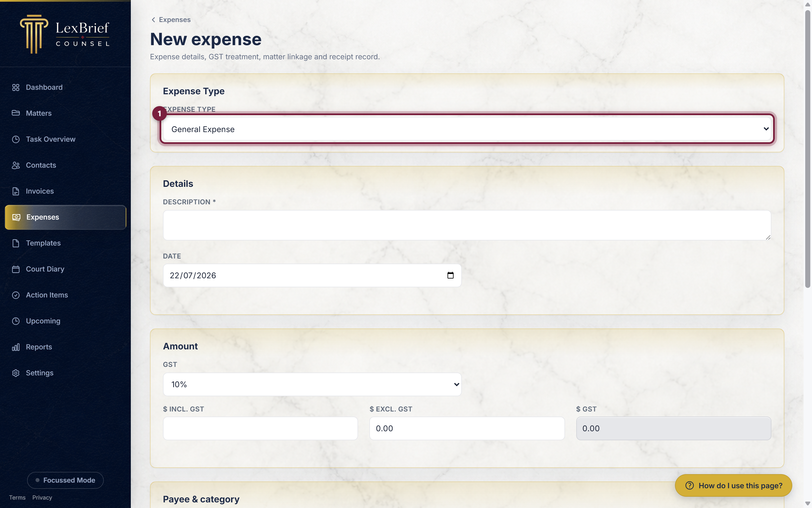The height and width of the screenshot is (508, 812).
Task: Click the Court Diary calendar icon
Action: click(16, 269)
